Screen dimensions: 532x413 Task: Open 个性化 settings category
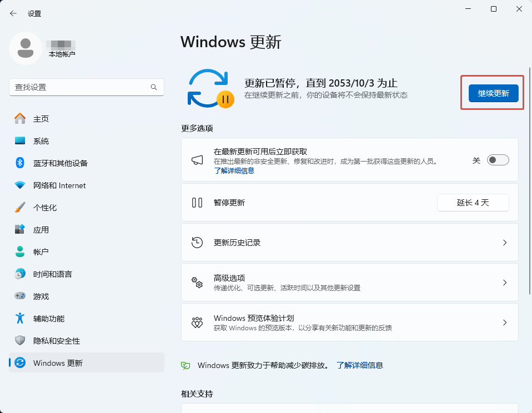tap(87, 207)
